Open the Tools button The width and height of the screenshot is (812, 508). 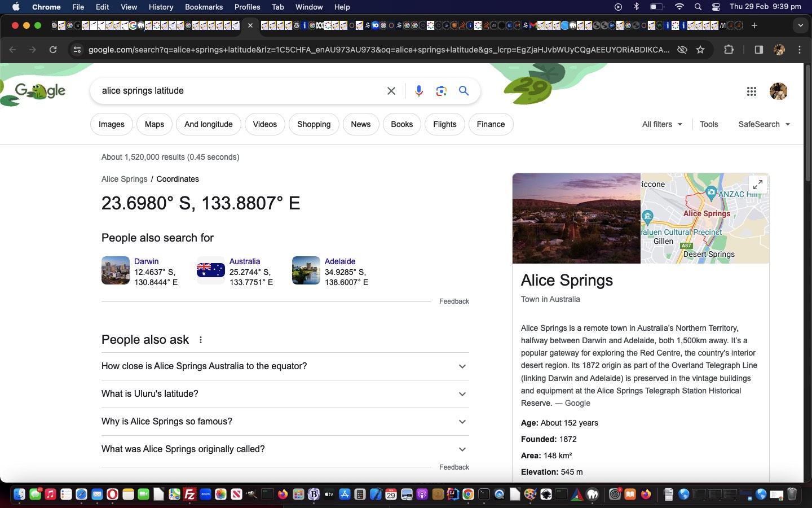coord(709,124)
